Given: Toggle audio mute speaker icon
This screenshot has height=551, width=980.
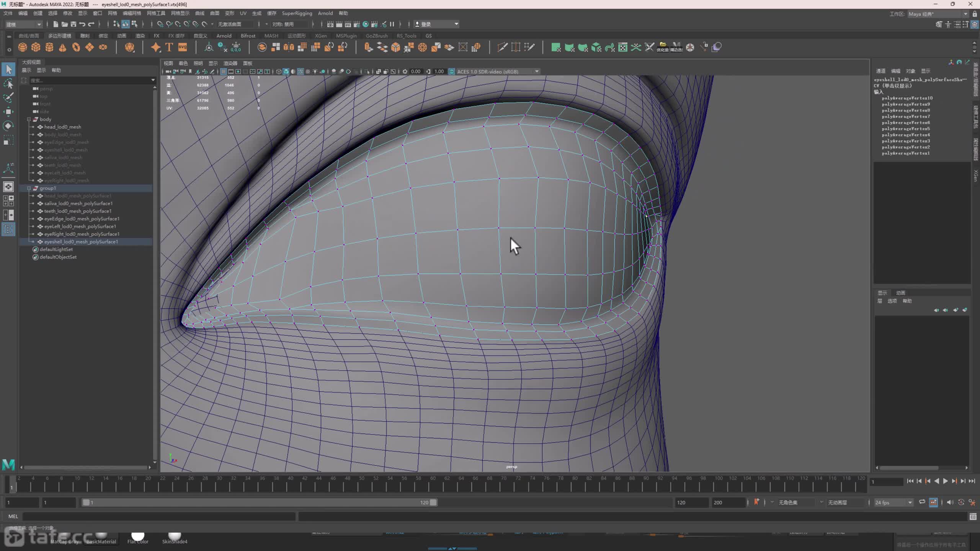Looking at the screenshot, I should (950, 502).
